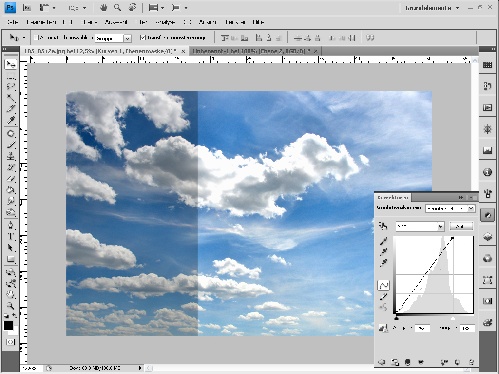499x374 pixels.
Task: Toggle the Show Transform Controls checkbox
Action: coord(142,38)
